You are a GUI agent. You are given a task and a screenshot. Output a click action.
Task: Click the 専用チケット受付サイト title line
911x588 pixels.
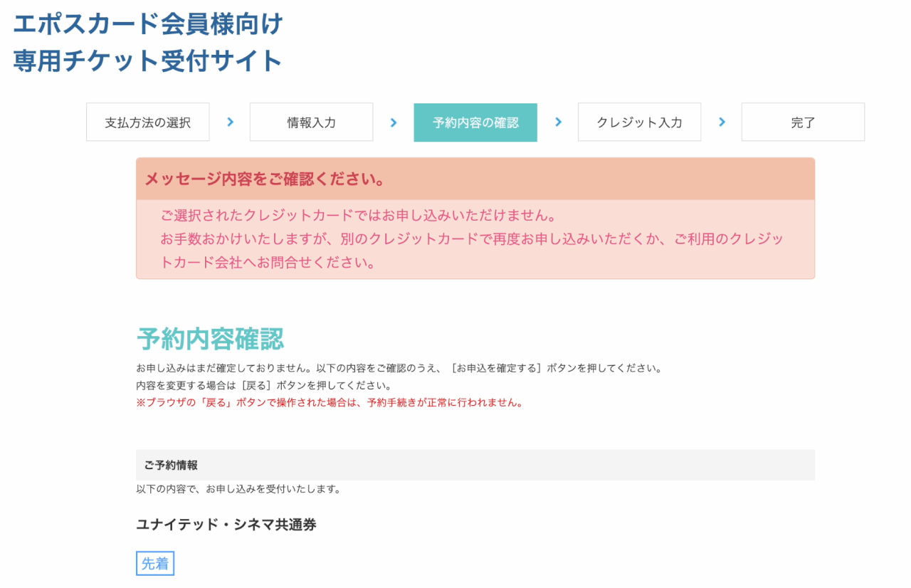[x=148, y=61]
